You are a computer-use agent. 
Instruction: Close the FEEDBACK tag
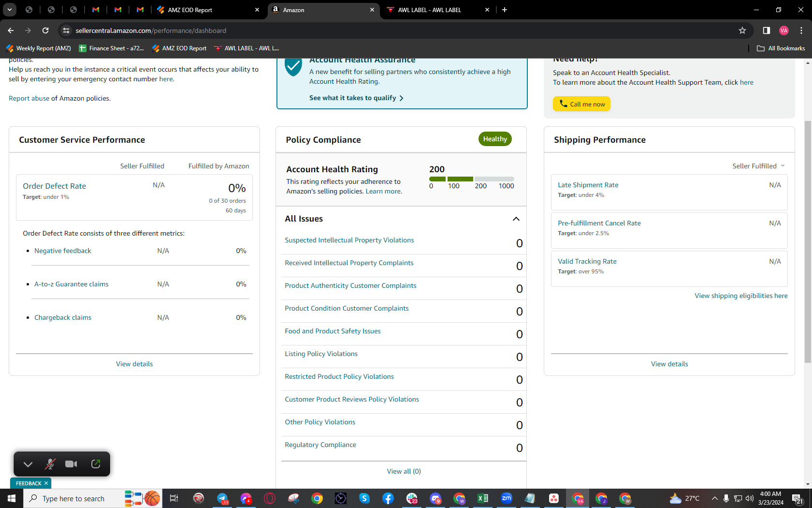46,483
